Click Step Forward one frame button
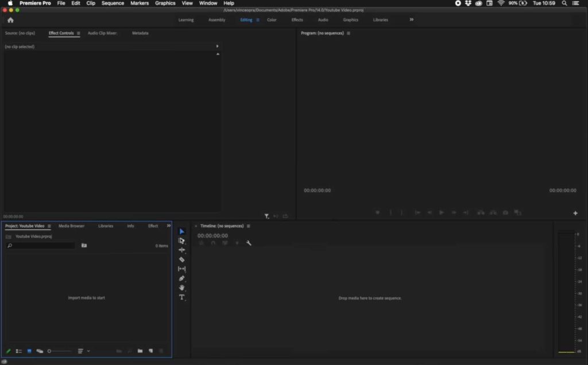588x365 pixels. tap(454, 212)
